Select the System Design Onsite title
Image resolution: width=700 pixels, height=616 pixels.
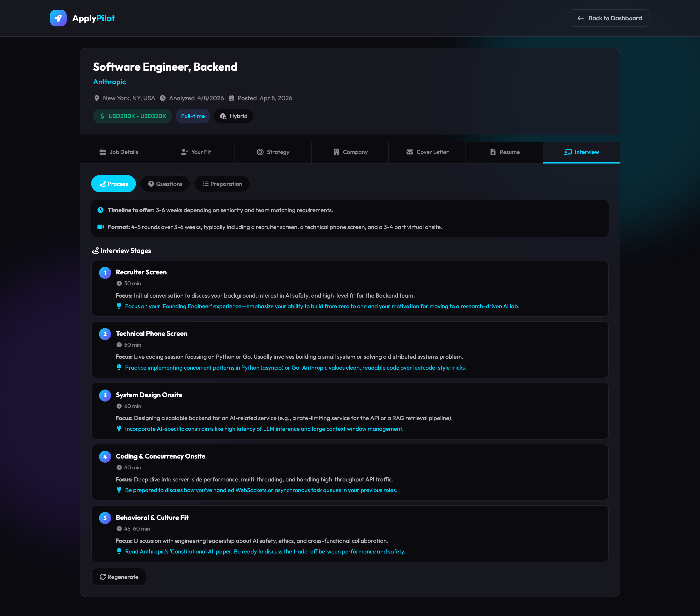tap(149, 395)
